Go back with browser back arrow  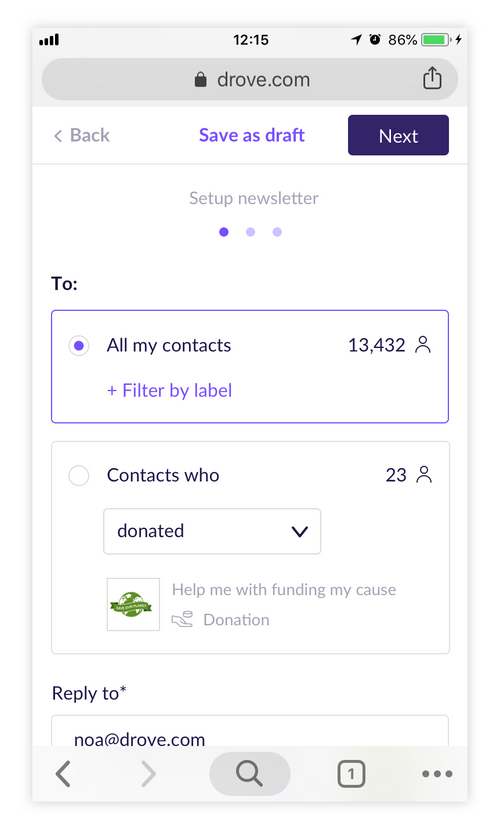63,774
